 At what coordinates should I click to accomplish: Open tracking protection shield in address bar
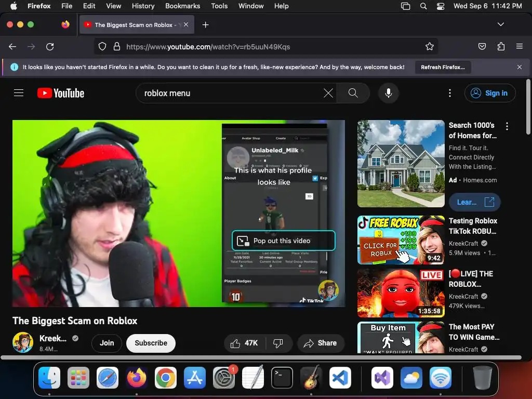tap(102, 46)
